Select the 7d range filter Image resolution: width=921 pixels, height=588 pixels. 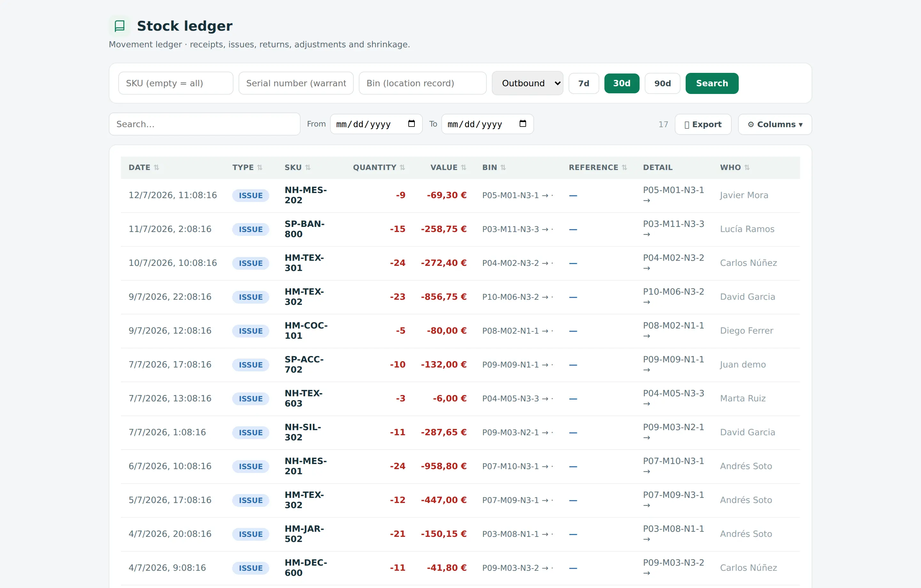tap(584, 83)
